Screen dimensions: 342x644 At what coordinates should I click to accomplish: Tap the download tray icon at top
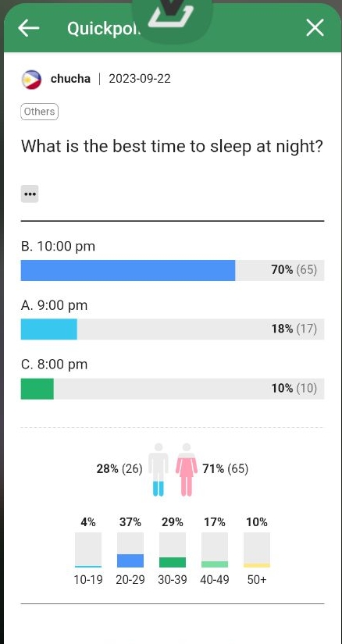tap(171, 15)
